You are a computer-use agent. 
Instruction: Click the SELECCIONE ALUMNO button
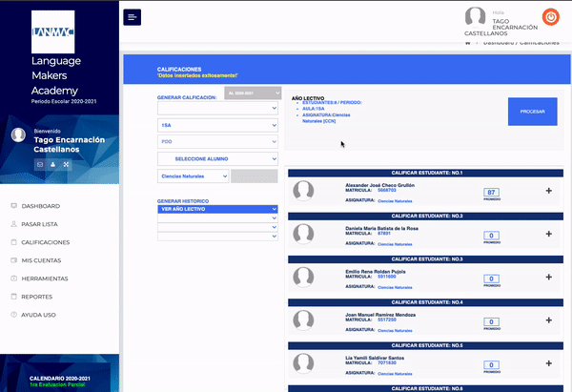tap(218, 158)
